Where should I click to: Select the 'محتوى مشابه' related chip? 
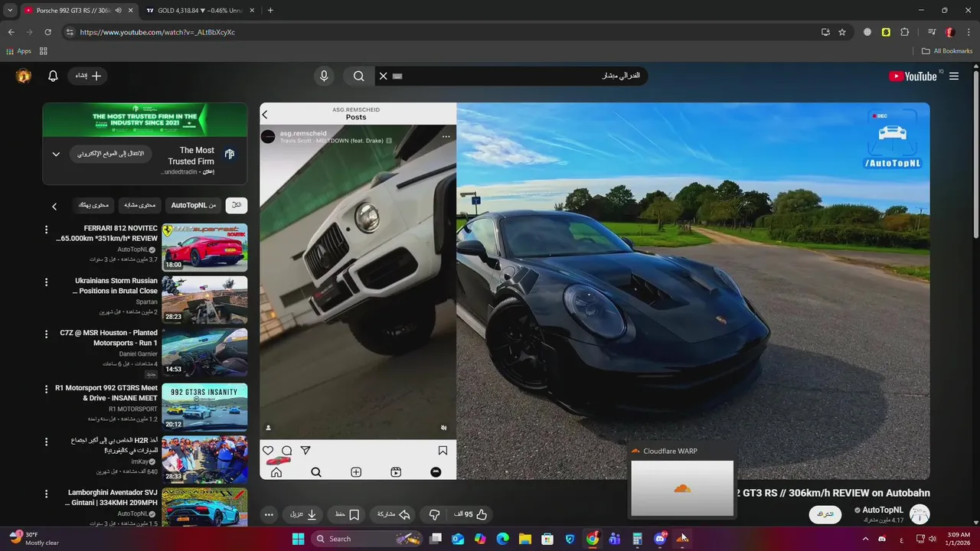[139, 205]
